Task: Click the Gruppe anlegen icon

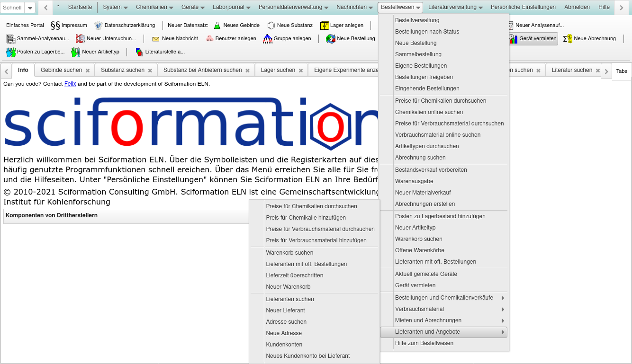Action: tap(268, 39)
